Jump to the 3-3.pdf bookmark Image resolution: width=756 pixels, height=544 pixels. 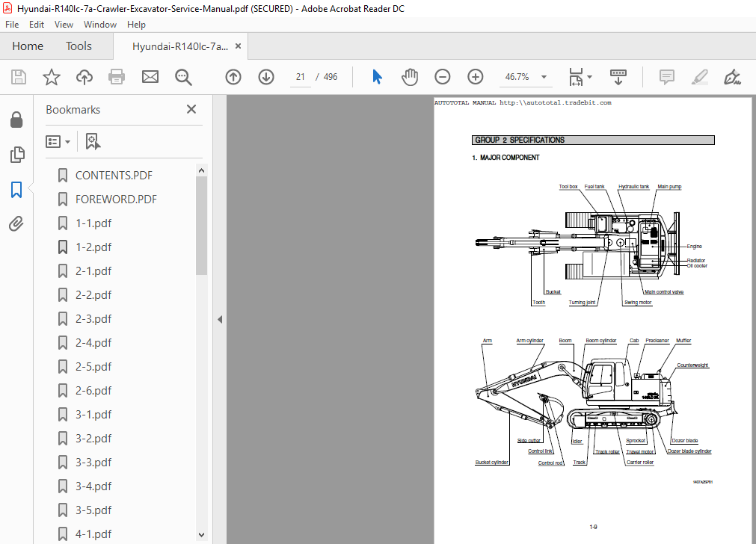[x=93, y=463]
